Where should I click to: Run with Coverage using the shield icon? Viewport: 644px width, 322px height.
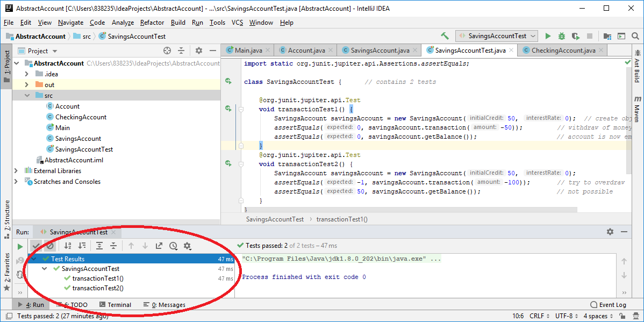575,36
